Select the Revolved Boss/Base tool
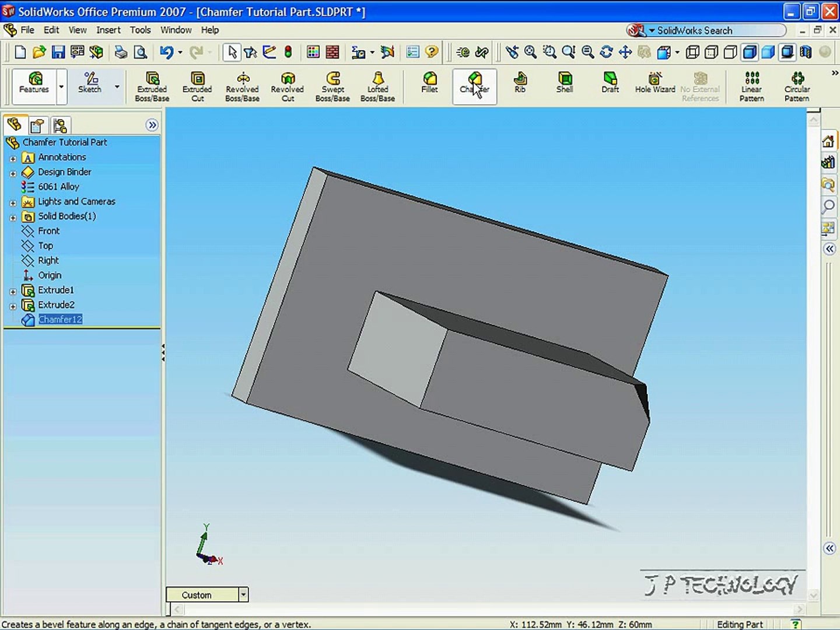Screen dimensions: 840x630 coord(242,86)
